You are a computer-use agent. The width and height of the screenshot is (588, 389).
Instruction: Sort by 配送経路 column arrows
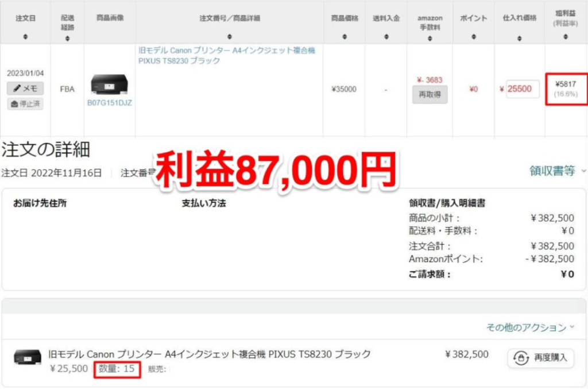[68, 38]
